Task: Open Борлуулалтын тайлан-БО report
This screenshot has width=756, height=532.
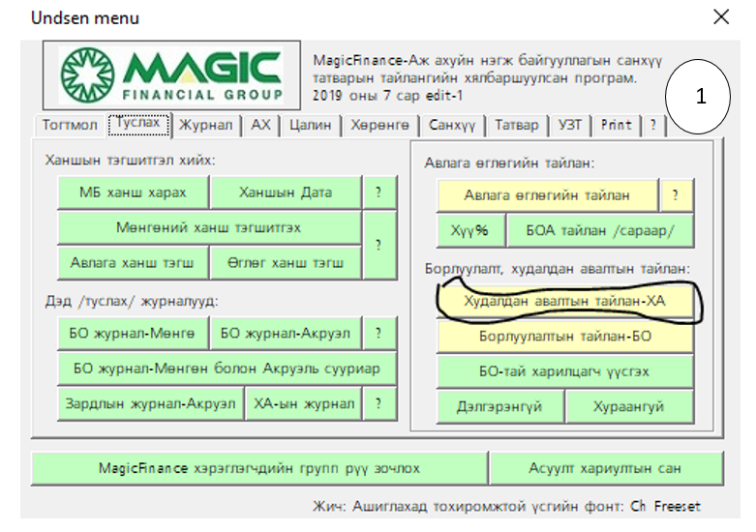Action: point(565,336)
